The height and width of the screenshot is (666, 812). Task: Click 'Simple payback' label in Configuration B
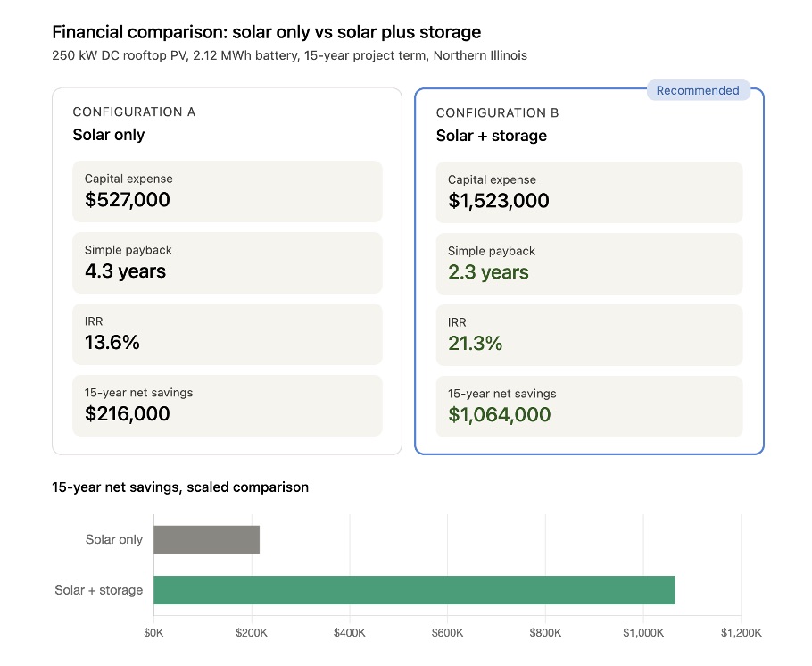(492, 252)
